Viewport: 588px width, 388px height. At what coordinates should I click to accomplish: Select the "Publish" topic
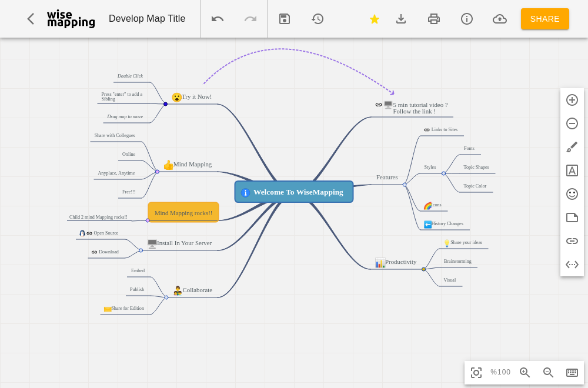pyautogui.click(x=137, y=289)
